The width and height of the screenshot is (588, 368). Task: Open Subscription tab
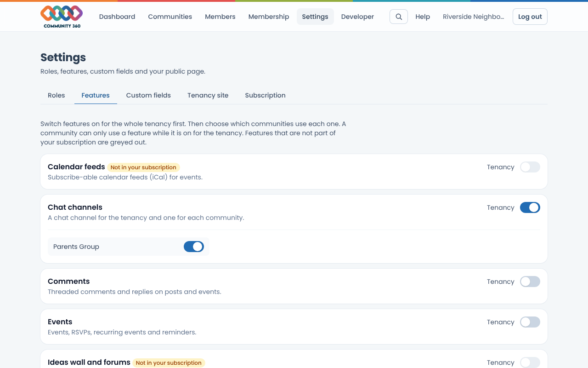[x=265, y=95]
